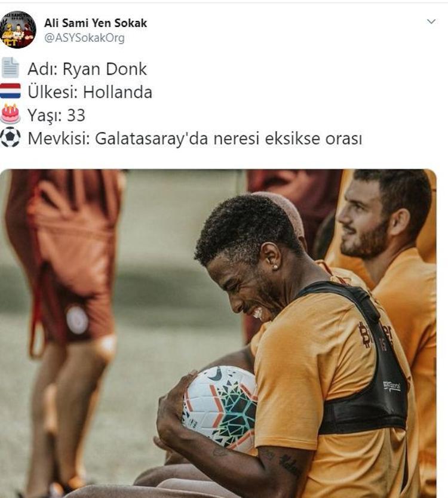Click the text 'Ülkesi: Hollanda'

pyautogui.click(x=90, y=92)
